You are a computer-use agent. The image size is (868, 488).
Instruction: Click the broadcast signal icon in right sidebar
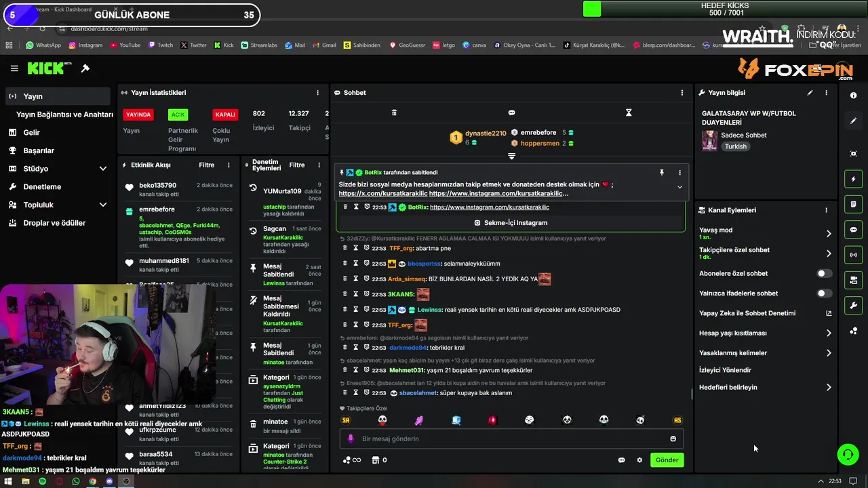point(853,255)
